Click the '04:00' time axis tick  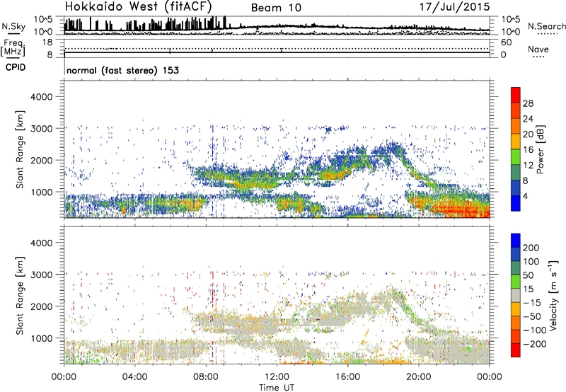(135, 377)
